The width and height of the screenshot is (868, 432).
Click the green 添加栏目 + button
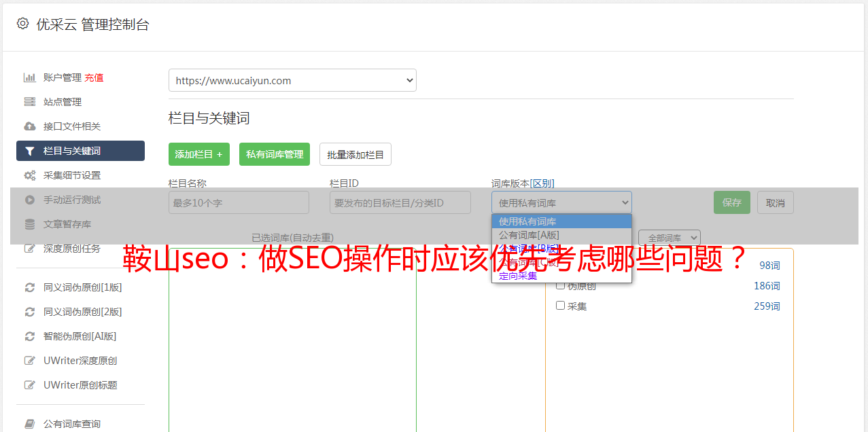tap(199, 154)
